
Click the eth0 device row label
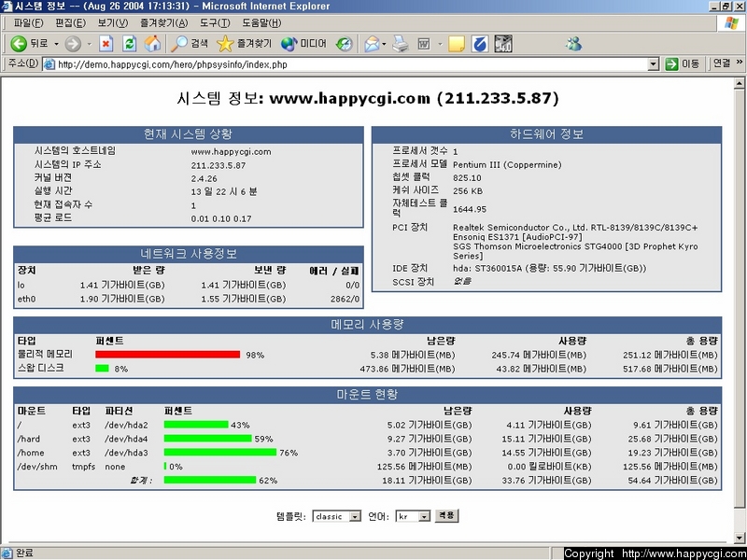coord(26,299)
